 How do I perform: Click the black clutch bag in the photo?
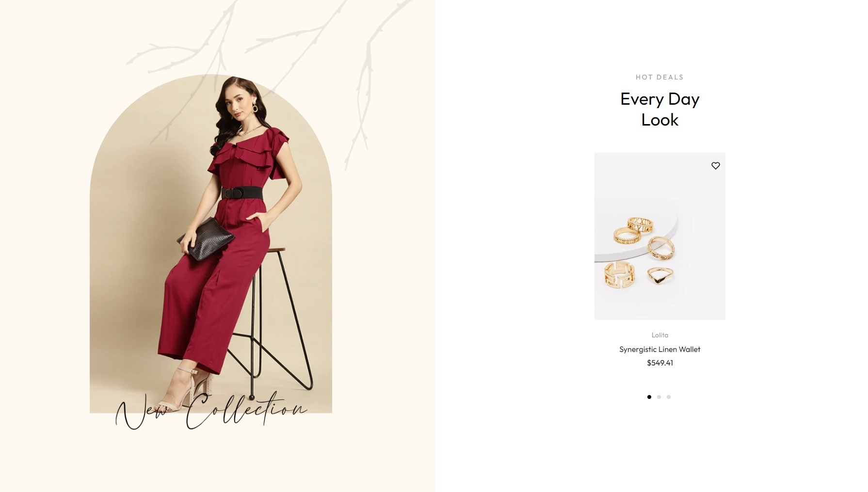click(206, 238)
